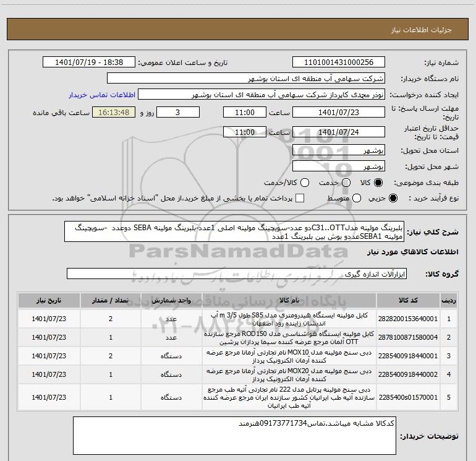
Task: Select product code 2828200153640001
Action: coord(408,319)
